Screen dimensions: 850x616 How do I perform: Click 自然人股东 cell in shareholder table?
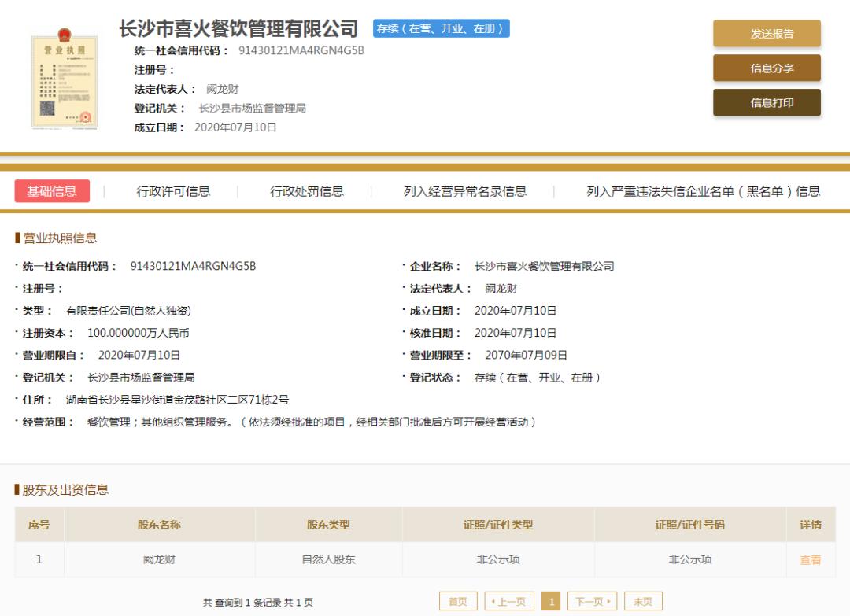(328, 559)
